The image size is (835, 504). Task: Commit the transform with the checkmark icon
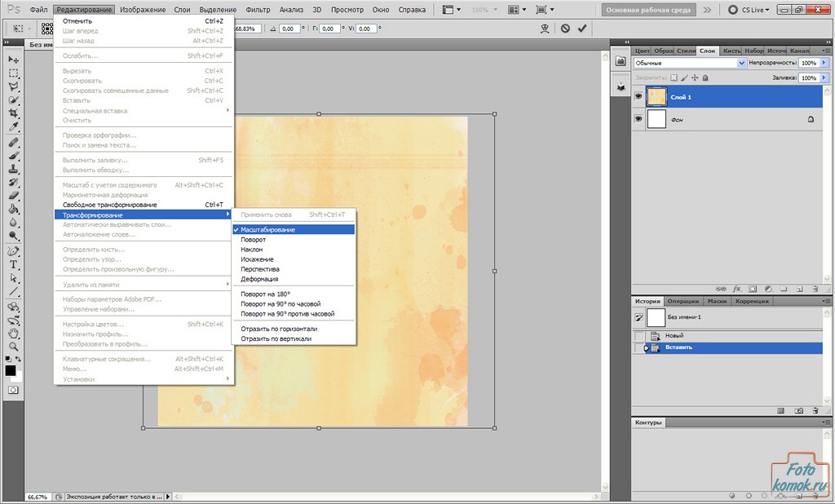[x=582, y=29]
